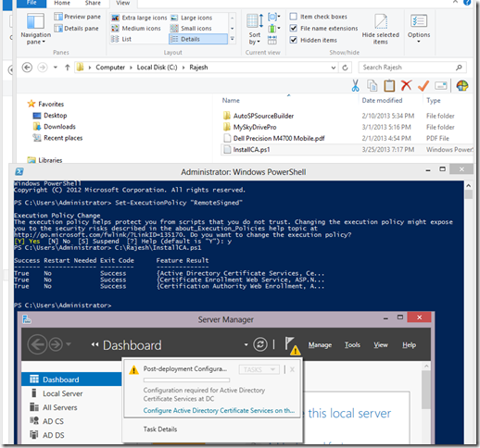The image size is (480, 448).
Task: Select the MySkyDrivePro folder
Action: [255, 127]
